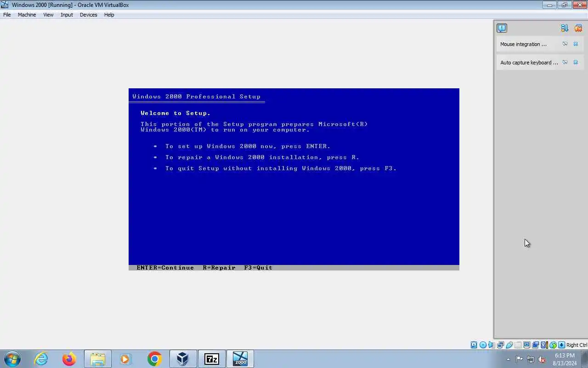Click the audio status bar icon
This screenshot has width=588, height=368.
(x=492, y=345)
